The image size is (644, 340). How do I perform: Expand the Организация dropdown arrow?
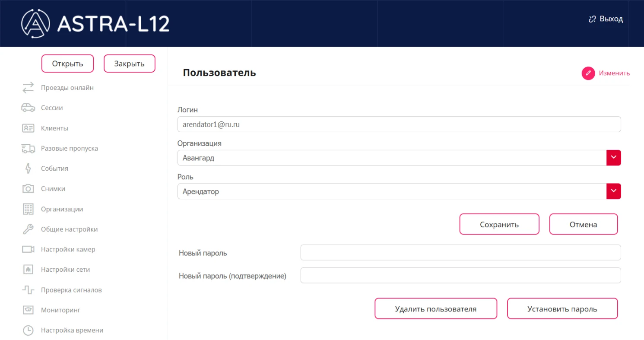pos(614,158)
